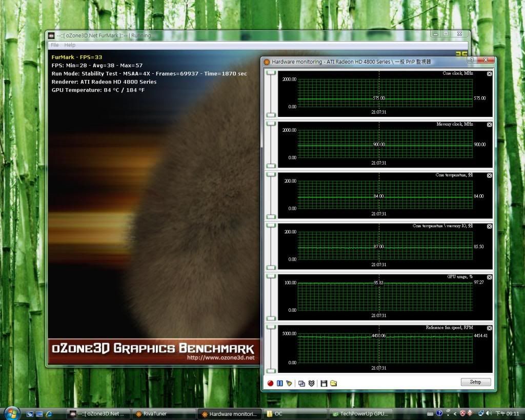Click the double-chevron down icon in monitoring toolbar
525x420 pixels.
point(311,383)
